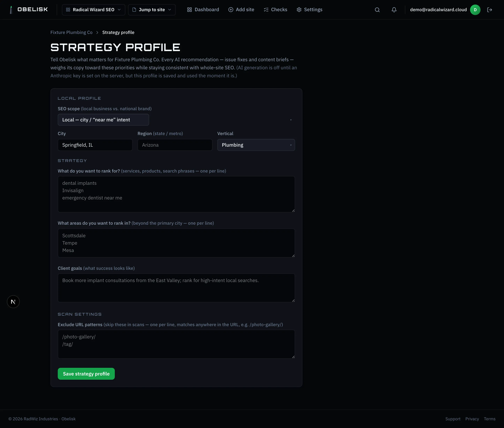This screenshot has height=428, width=504.
Task: Click the STRATEGY PROFILE page title
Action: pyautogui.click(x=115, y=47)
